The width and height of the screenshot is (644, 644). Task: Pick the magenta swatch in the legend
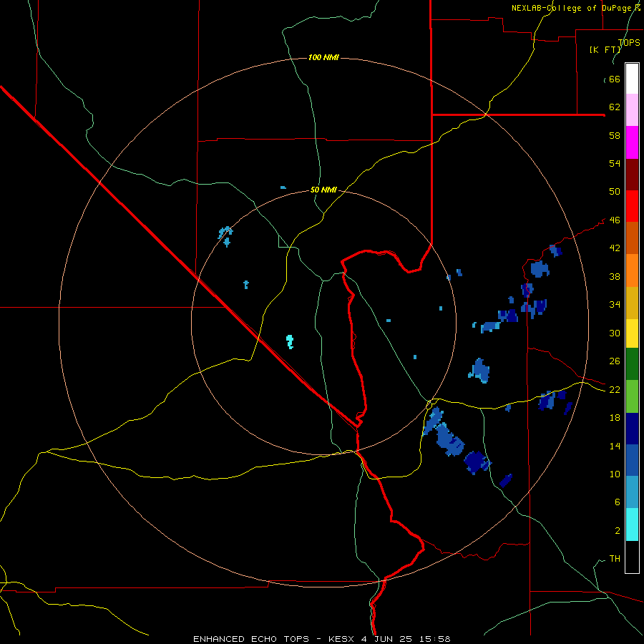pos(632,142)
